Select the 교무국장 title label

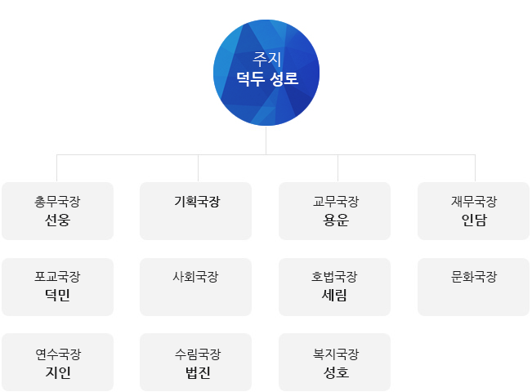(335, 202)
